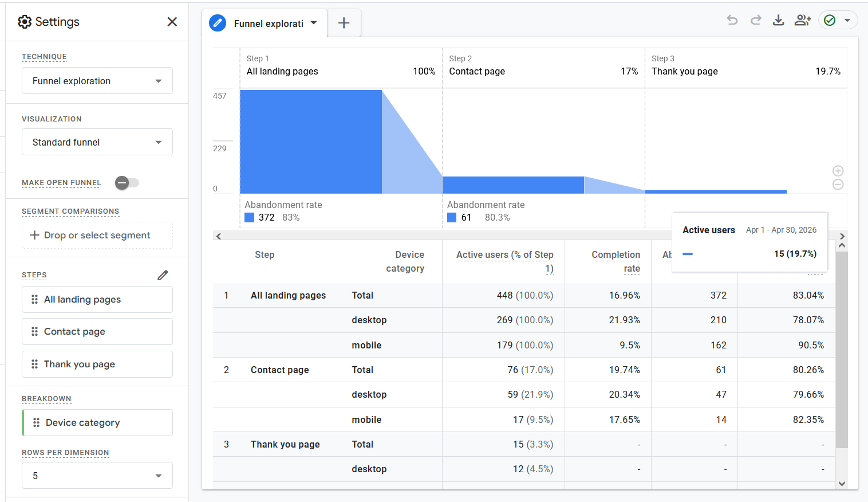Click table horizontal scroll right arrow

coord(842,236)
